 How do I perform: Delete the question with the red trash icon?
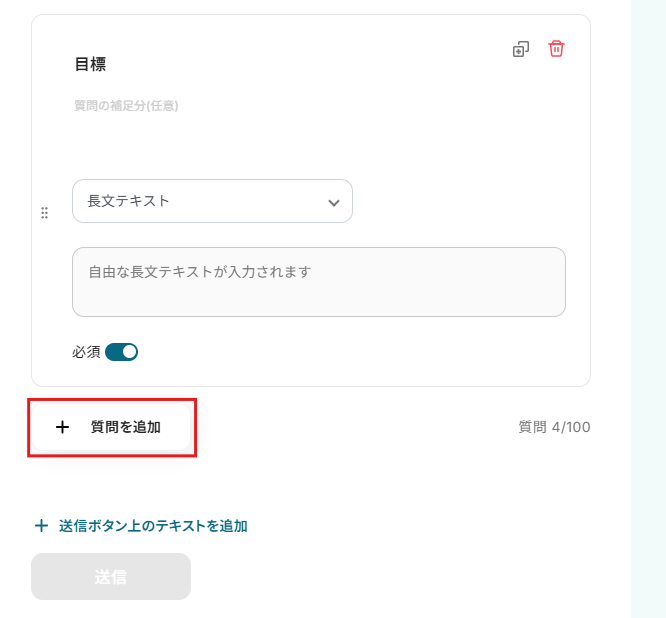(x=556, y=48)
